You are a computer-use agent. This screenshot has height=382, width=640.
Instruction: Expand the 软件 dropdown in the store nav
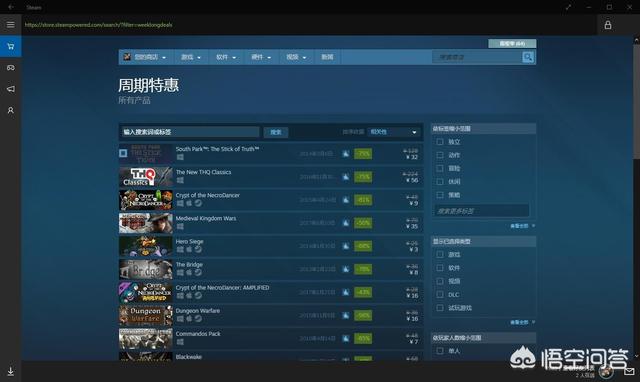[x=226, y=57]
